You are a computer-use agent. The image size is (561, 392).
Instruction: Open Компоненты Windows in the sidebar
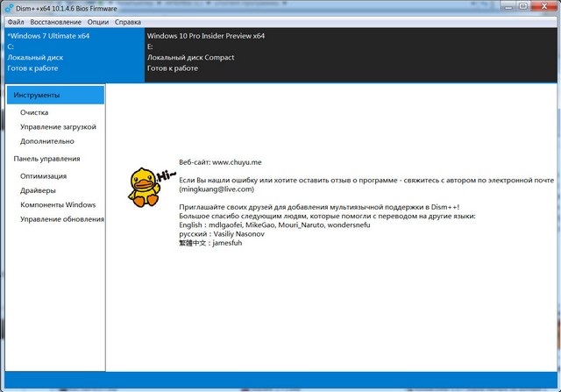(58, 204)
